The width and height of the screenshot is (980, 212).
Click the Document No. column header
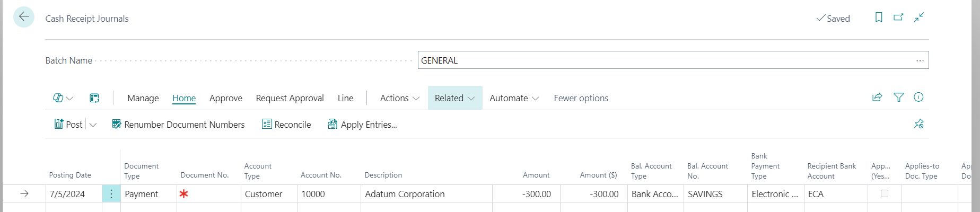[x=205, y=175]
